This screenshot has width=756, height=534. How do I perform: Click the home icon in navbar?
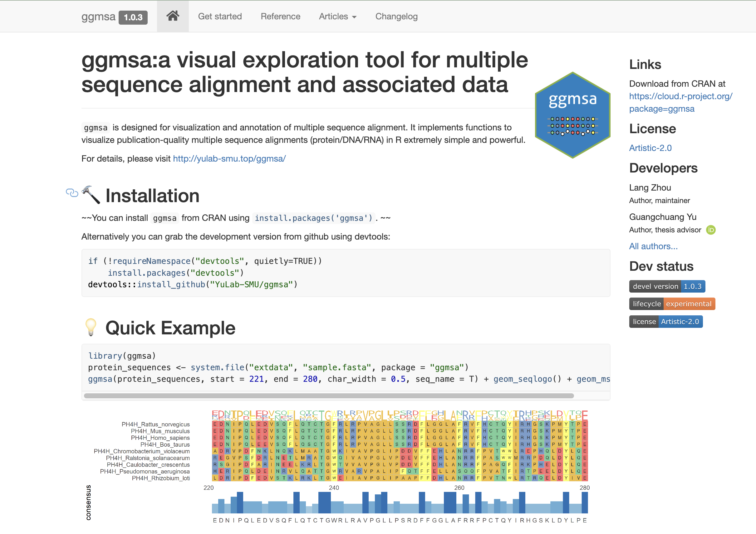coord(173,16)
